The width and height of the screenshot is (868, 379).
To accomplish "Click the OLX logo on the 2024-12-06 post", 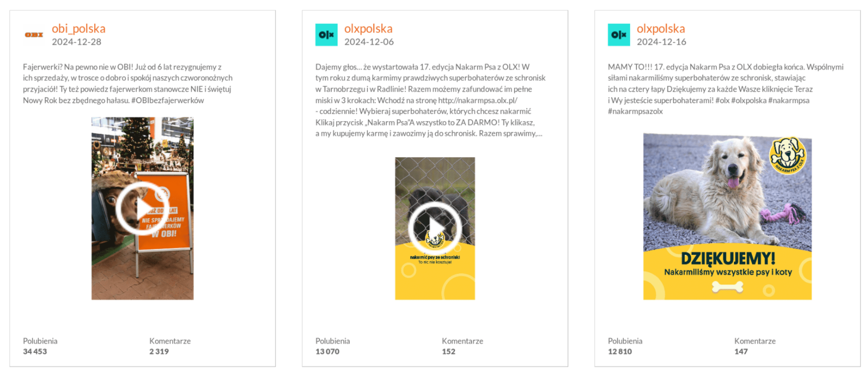I will tap(326, 35).
